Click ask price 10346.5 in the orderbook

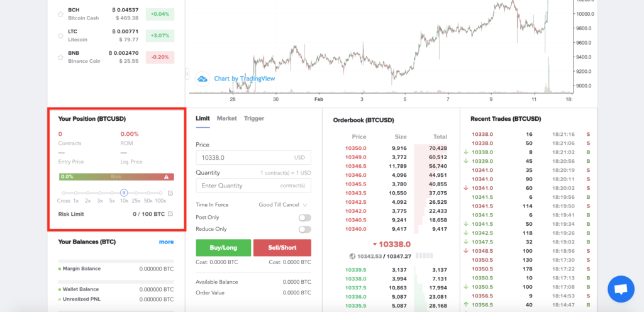[356, 166]
